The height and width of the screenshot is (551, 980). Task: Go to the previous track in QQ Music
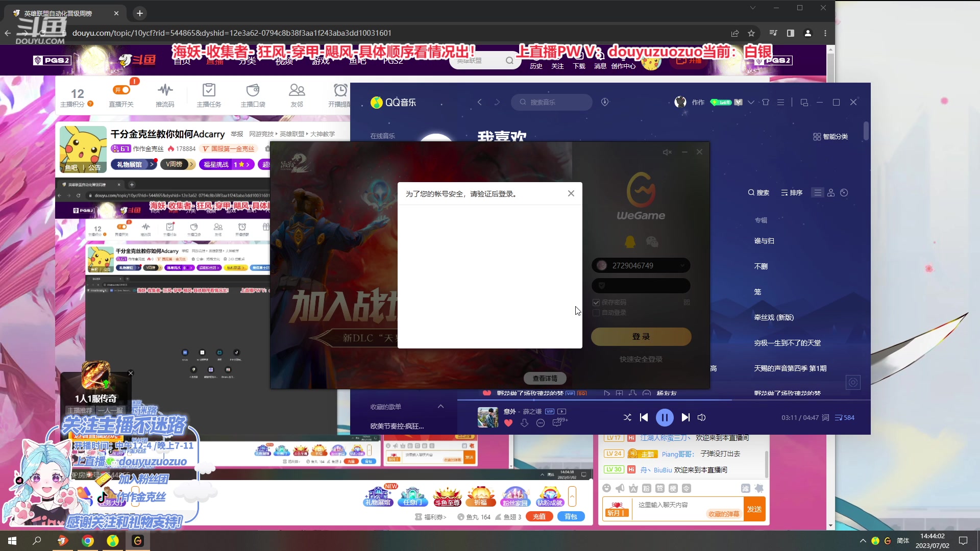(x=644, y=418)
